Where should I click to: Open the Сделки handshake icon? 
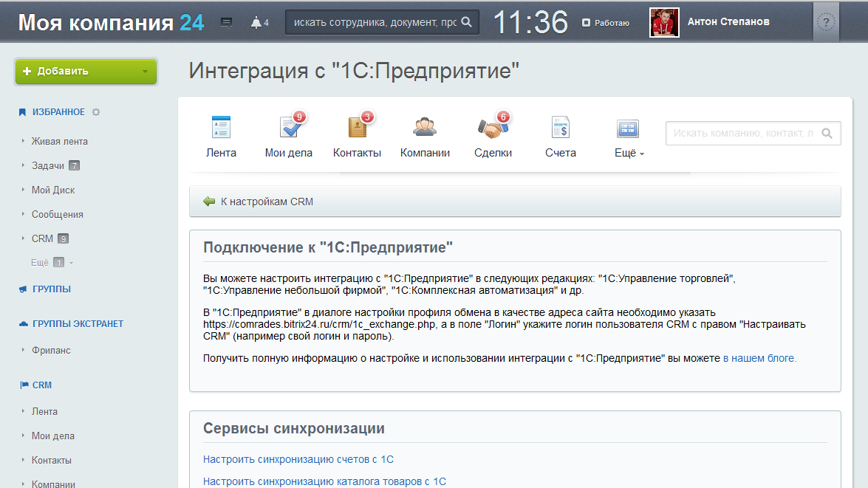click(x=493, y=128)
